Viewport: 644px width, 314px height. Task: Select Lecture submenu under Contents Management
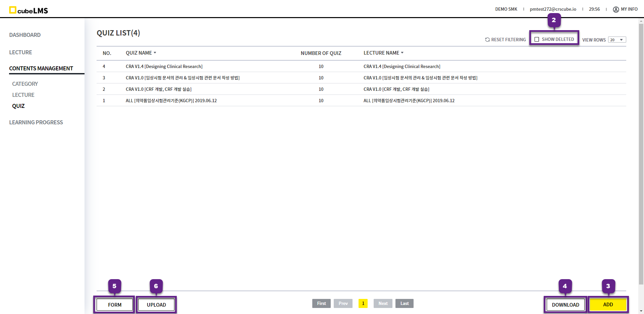pos(23,95)
